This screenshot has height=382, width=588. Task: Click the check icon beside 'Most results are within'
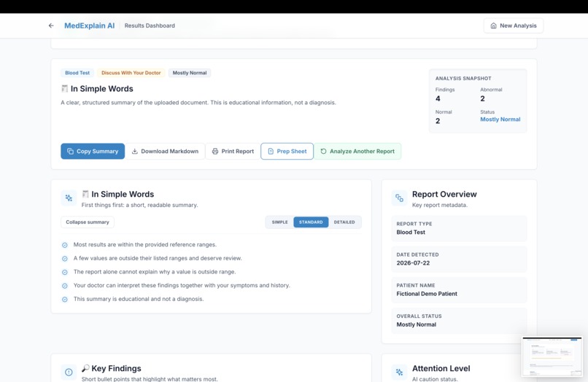coord(64,245)
